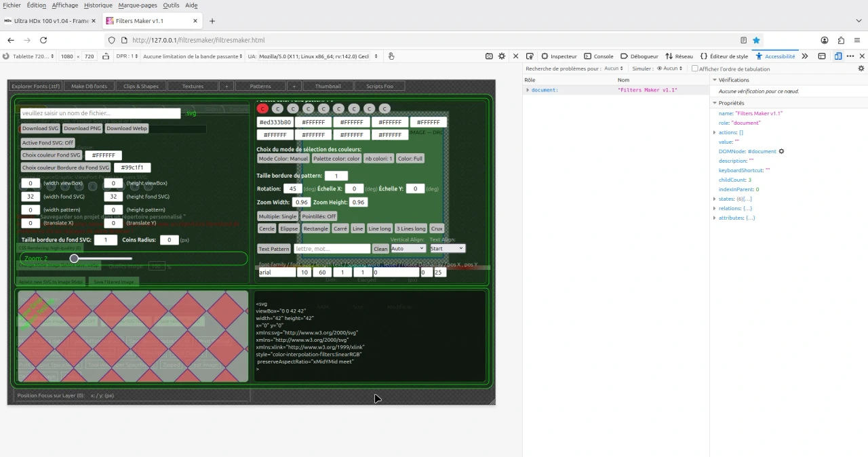Click the Text Pattern button
Viewport: 868px width, 457px height.
click(274, 249)
